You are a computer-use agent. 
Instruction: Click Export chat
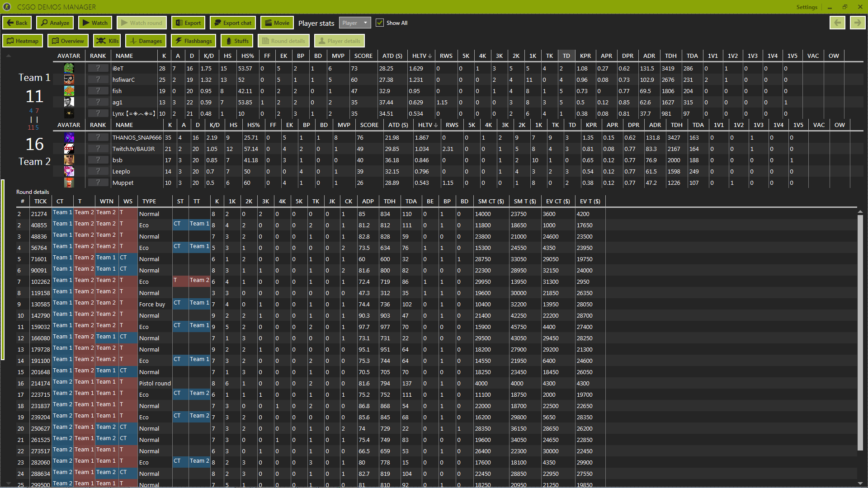click(233, 23)
